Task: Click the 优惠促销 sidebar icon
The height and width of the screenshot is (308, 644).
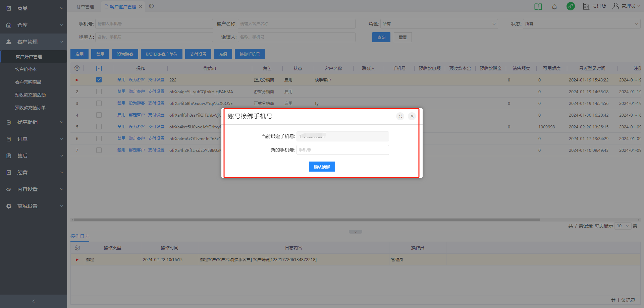Action: [x=9, y=122]
